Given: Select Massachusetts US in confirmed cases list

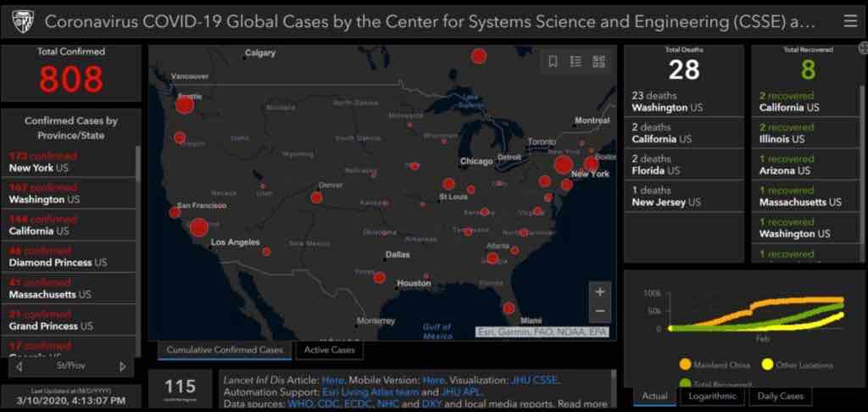Looking at the screenshot, I should point(70,289).
